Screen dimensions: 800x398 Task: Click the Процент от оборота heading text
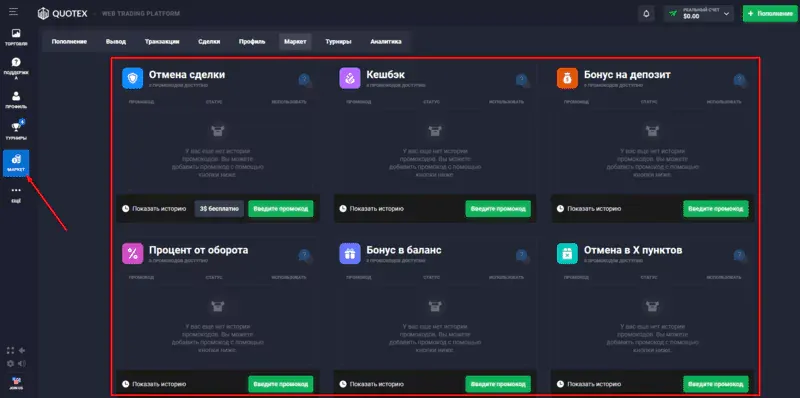pyautogui.click(x=198, y=251)
